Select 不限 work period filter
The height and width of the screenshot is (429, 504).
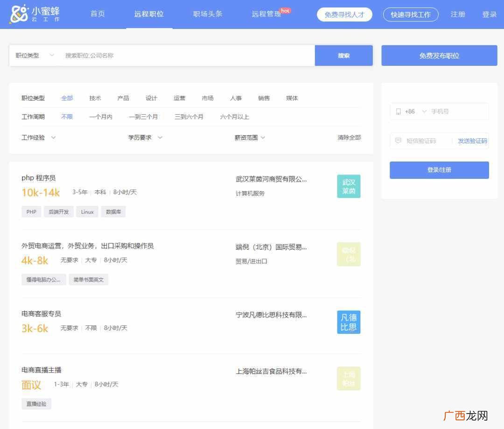tap(67, 117)
